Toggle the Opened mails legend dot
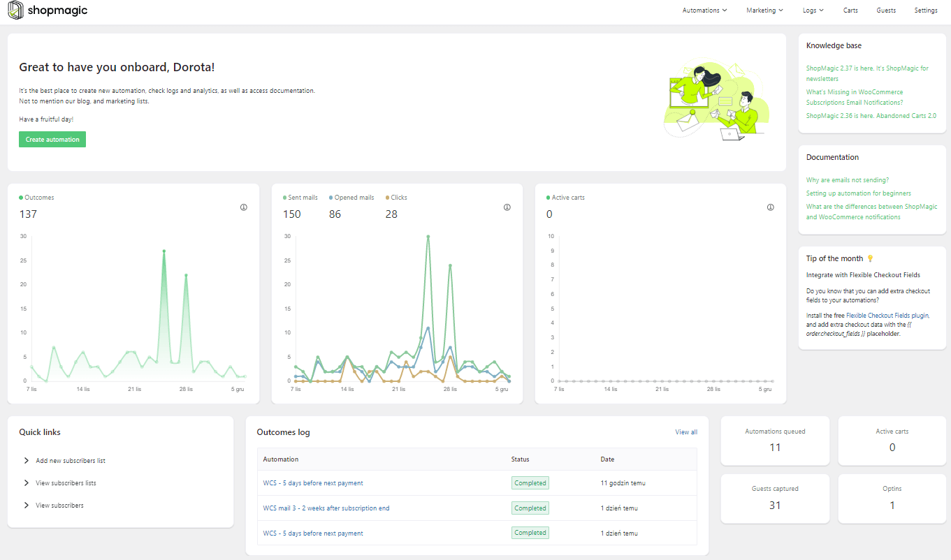 [331, 198]
